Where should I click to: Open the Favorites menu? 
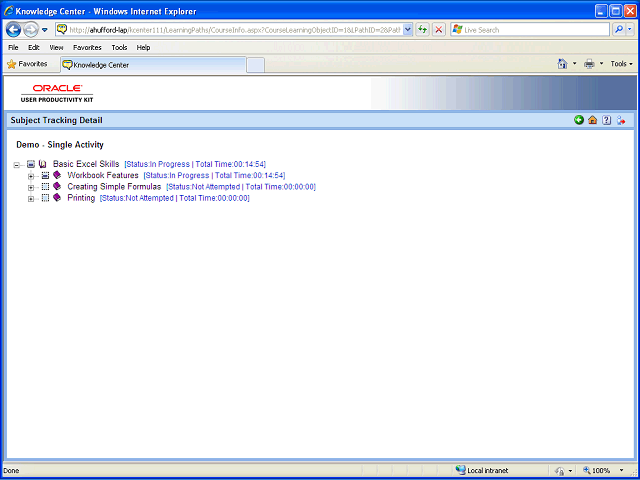click(x=87, y=47)
